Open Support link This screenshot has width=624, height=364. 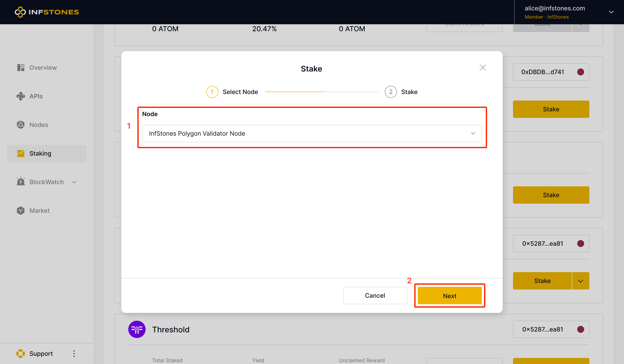(x=41, y=353)
